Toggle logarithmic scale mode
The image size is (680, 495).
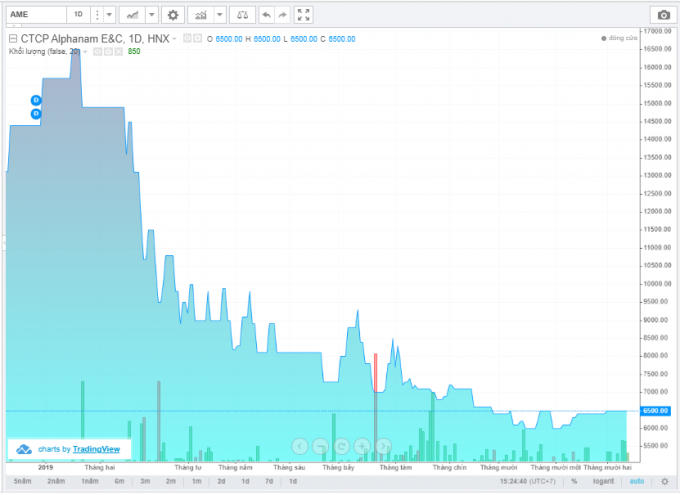602,481
